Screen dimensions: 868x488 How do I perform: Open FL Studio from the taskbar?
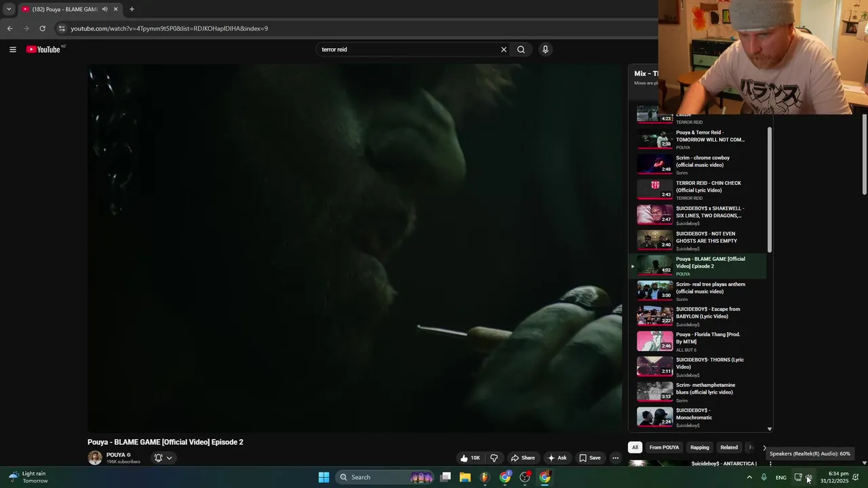(x=484, y=477)
